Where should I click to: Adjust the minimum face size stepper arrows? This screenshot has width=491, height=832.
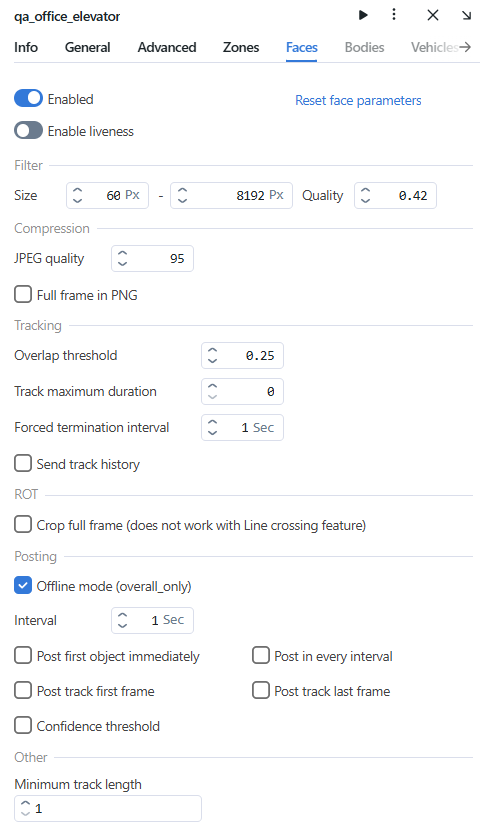click(77, 195)
